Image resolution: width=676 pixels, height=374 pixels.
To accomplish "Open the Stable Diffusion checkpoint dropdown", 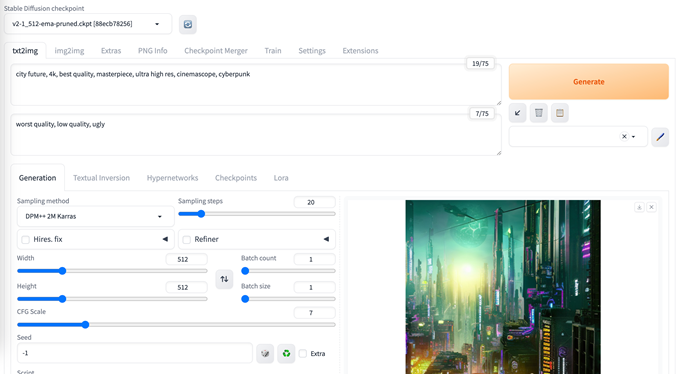I will 88,24.
